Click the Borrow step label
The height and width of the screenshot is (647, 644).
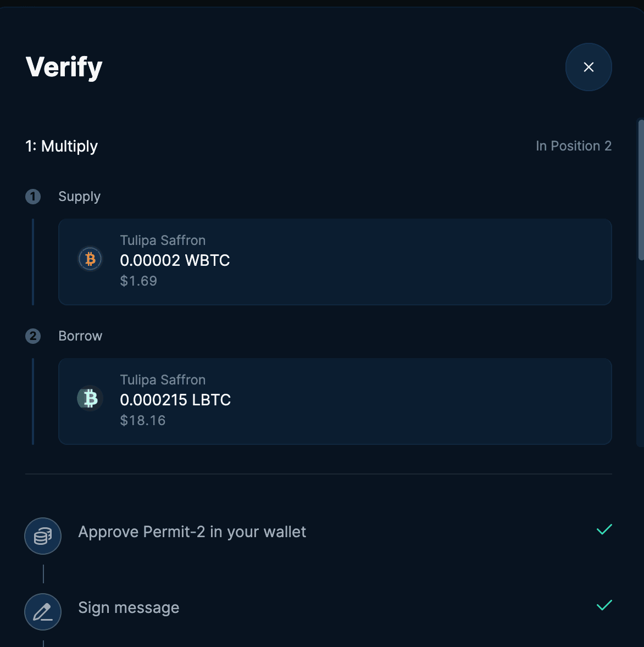pos(80,336)
